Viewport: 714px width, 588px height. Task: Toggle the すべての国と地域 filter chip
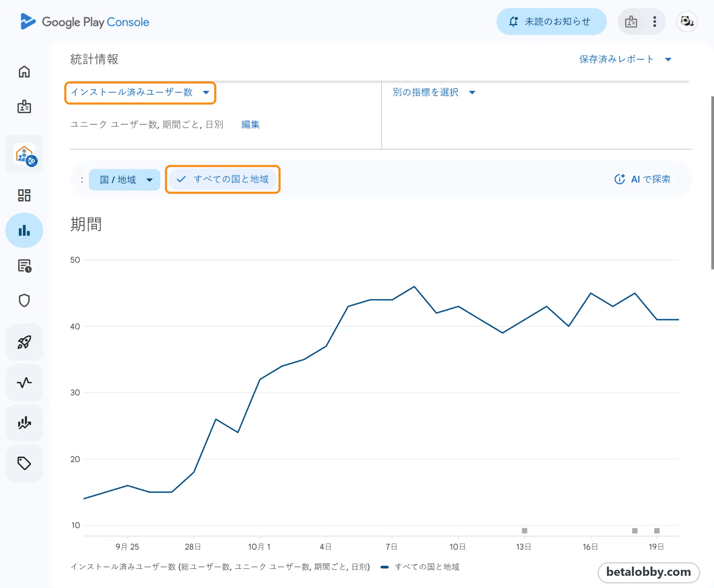pyautogui.click(x=223, y=179)
